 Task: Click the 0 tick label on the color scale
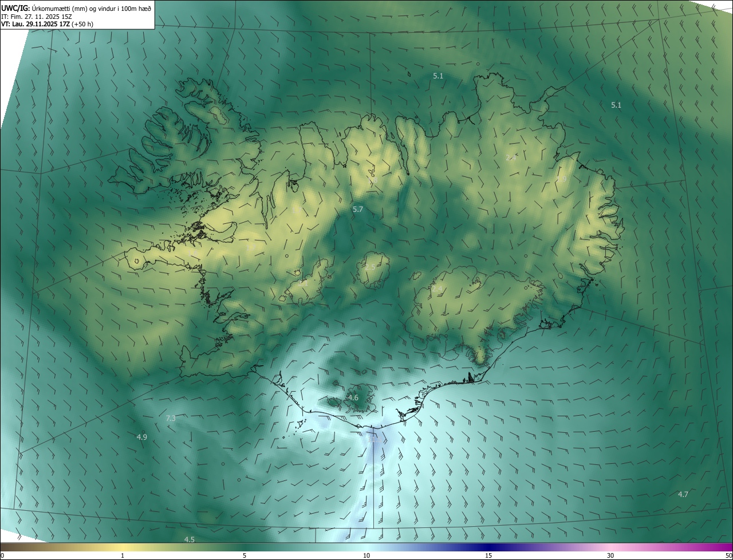[x=2, y=555]
